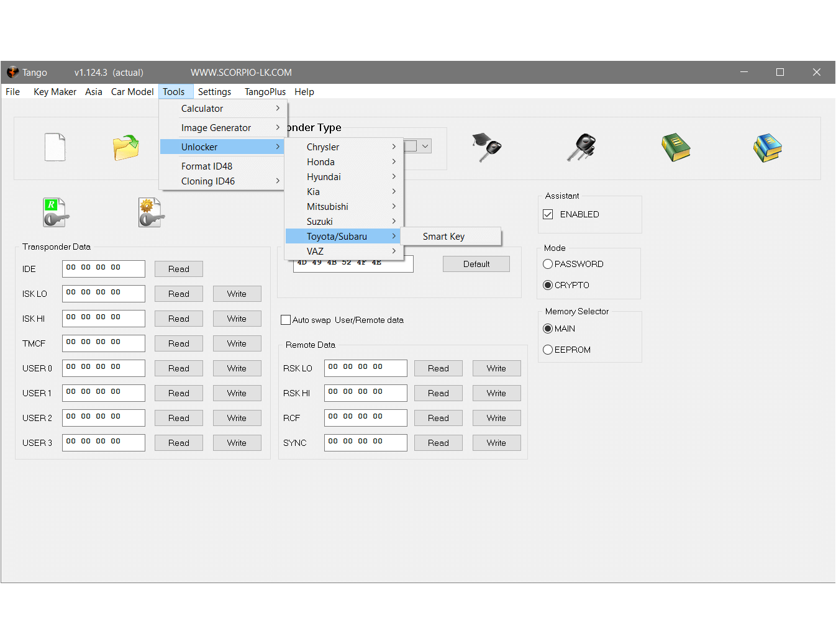The width and height of the screenshot is (836, 644).
Task: Select Smart Key under Toyota/Subaru
Action: (x=451, y=236)
